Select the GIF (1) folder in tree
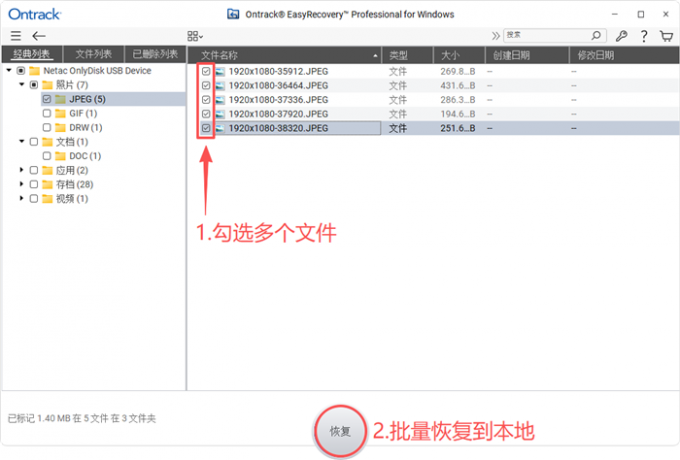680x460 pixels. tap(83, 113)
